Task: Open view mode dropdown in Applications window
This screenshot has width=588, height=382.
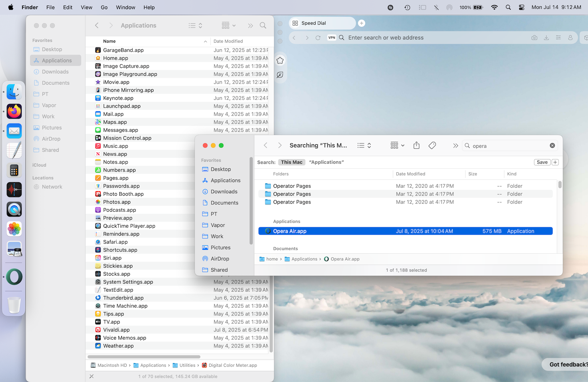Action: point(196,26)
